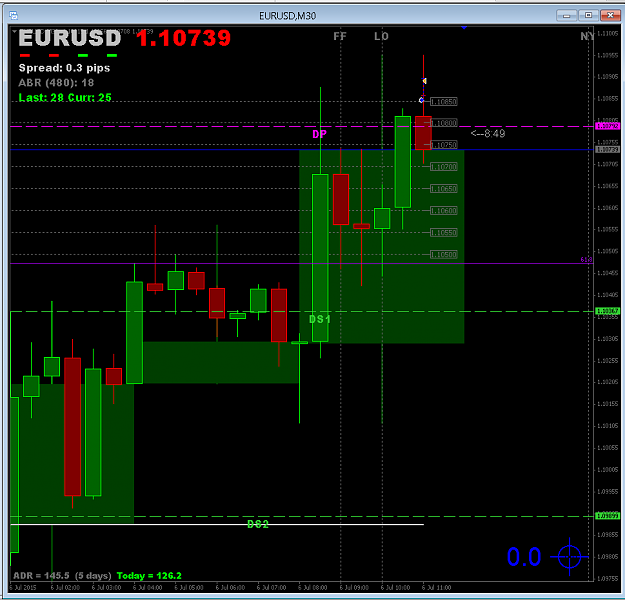
Task: Click the gray current price tag on scale
Action: tap(607, 150)
